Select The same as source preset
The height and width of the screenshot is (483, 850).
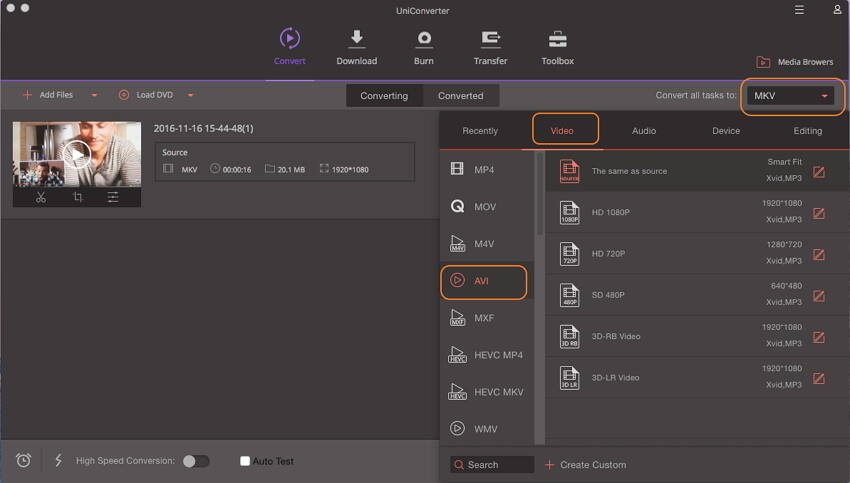697,171
